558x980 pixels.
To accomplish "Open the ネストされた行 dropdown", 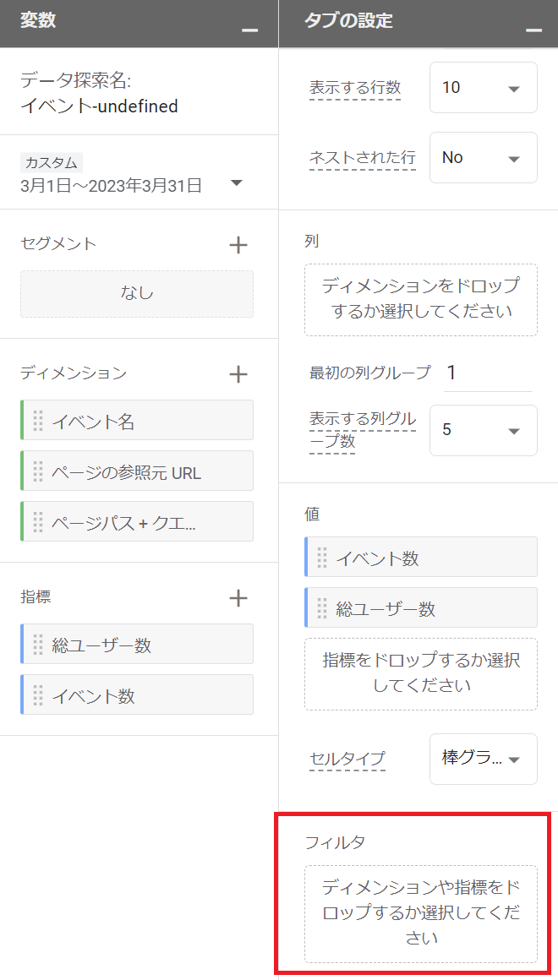I will pos(483,158).
